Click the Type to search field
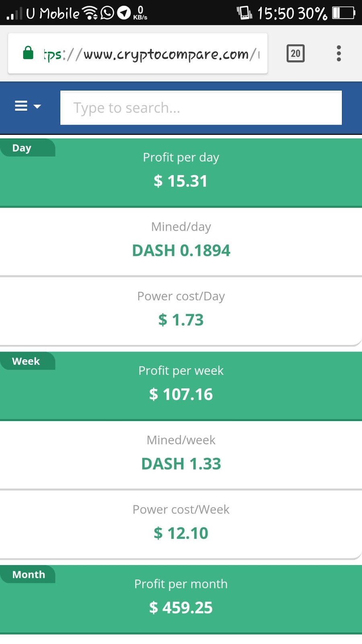The height and width of the screenshot is (644, 362). click(x=201, y=108)
